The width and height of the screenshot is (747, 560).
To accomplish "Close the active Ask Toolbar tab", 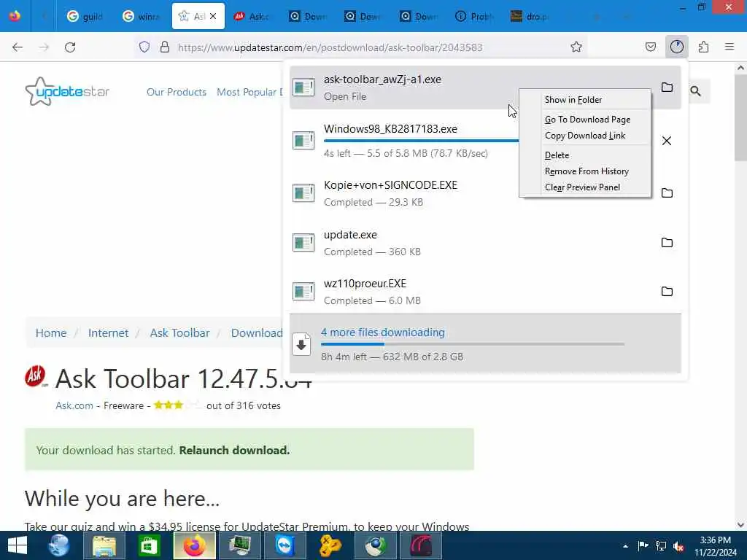I will [213, 16].
